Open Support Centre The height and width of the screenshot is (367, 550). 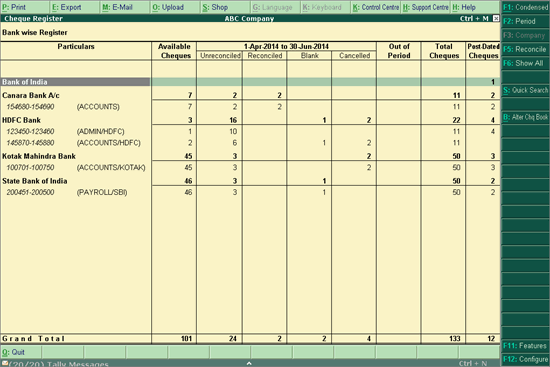point(426,7)
